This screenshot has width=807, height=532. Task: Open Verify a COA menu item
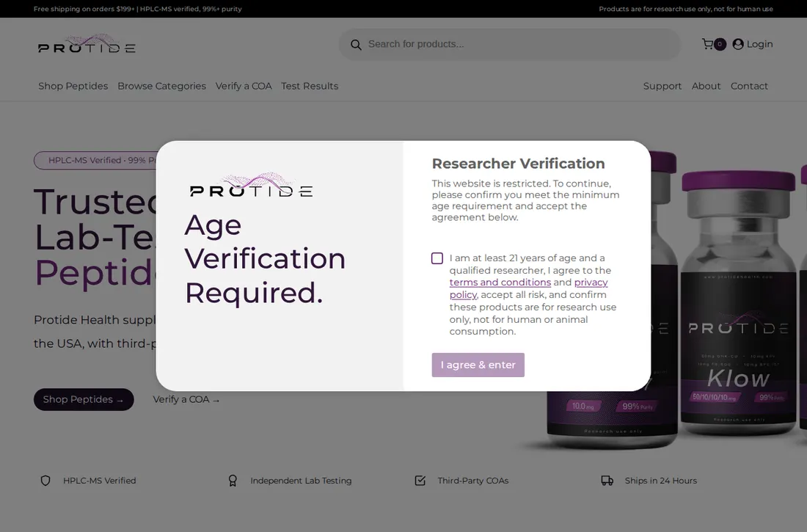click(244, 86)
